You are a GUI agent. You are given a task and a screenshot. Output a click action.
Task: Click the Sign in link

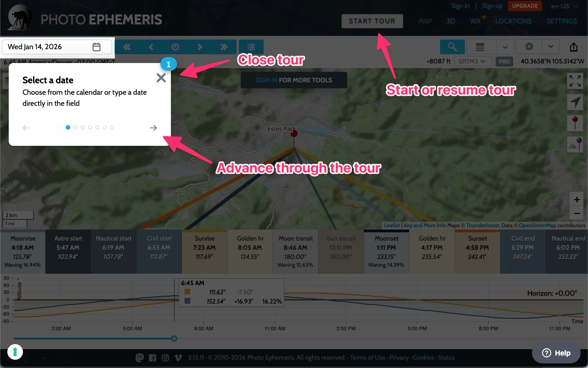[460, 6]
